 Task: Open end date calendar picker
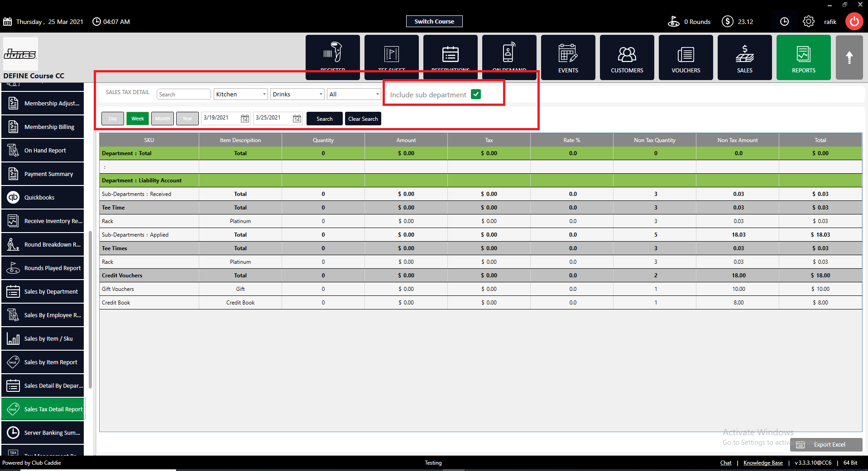click(x=297, y=119)
